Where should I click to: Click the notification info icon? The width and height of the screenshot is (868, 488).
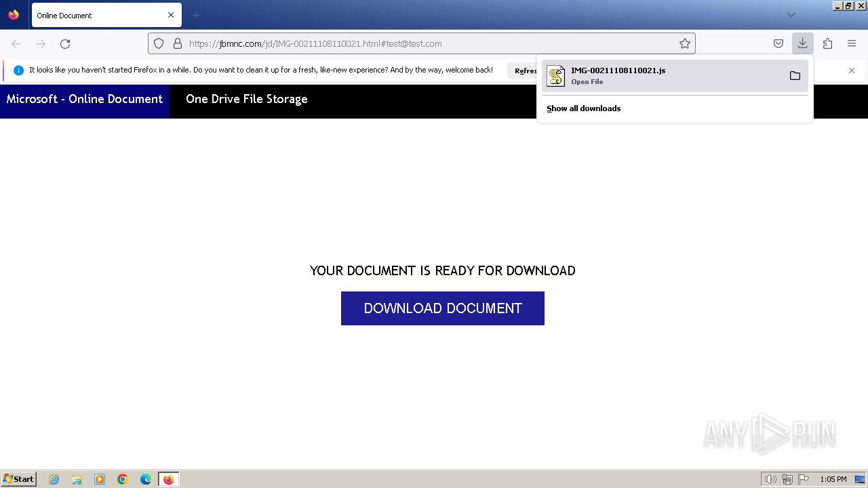point(18,70)
